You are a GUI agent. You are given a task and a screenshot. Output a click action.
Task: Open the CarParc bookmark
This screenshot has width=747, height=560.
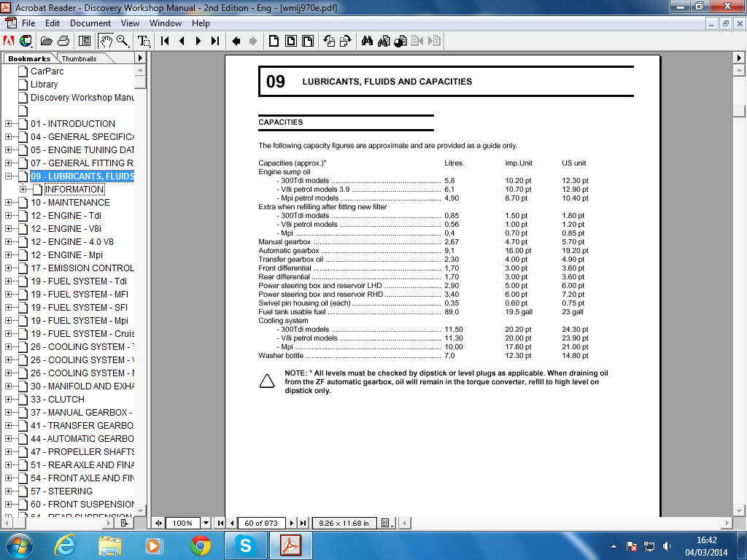47,71
